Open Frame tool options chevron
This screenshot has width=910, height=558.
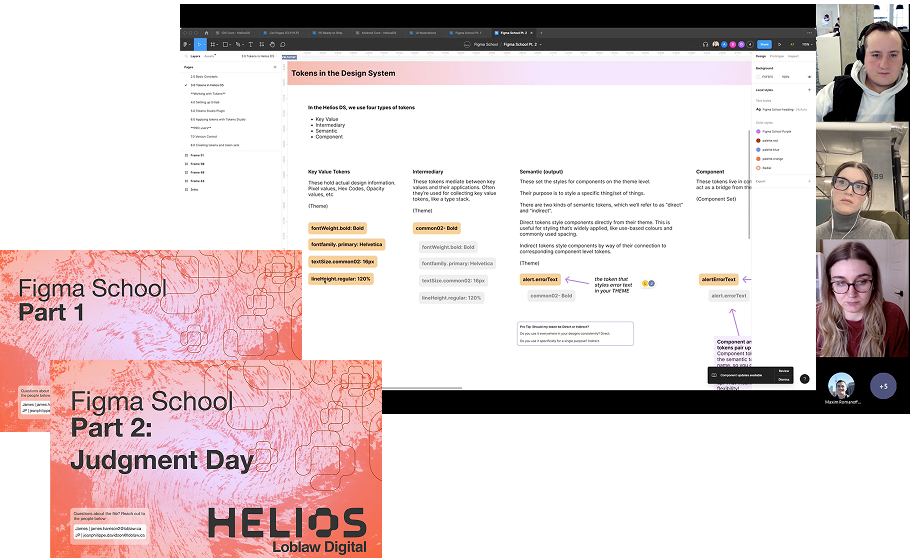point(218,45)
